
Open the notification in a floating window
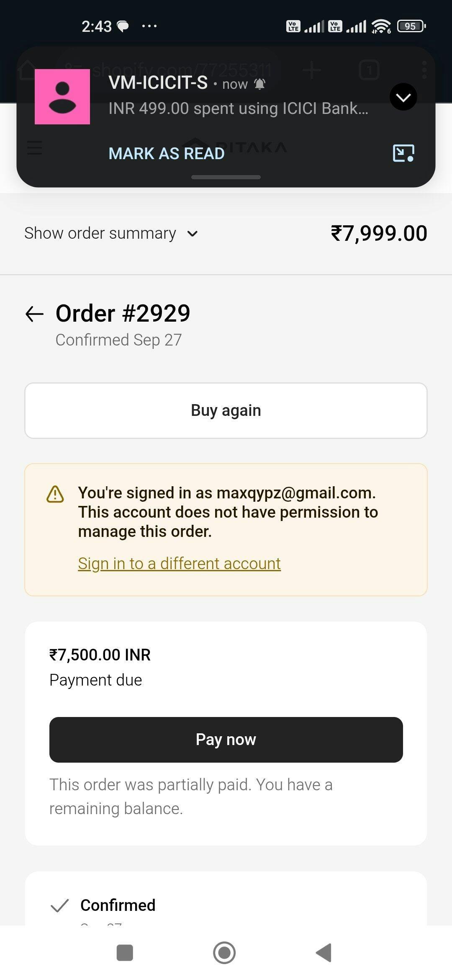403,153
